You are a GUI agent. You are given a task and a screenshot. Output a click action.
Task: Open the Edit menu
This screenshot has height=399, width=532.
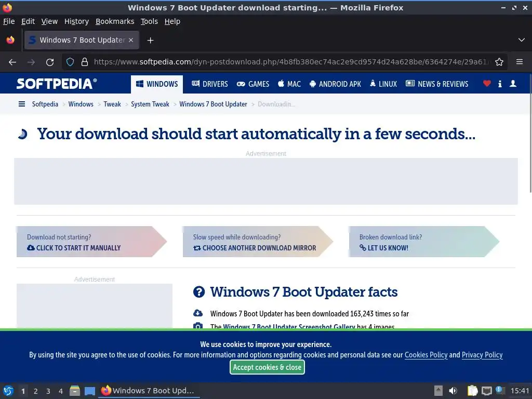[28, 21]
